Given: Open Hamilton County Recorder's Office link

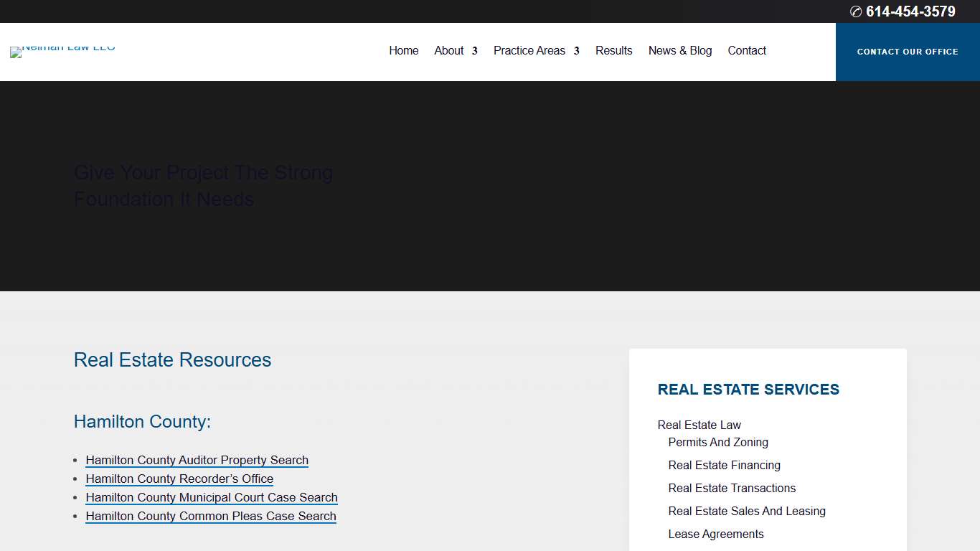Looking at the screenshot, I should coord(179,479).
